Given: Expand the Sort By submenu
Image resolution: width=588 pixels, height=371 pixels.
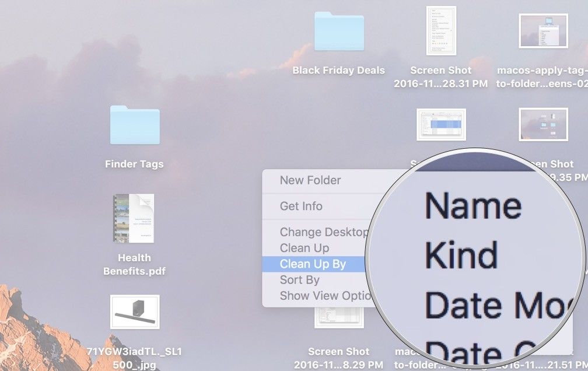Looking at the screenshot, I should tap(300, 280).
